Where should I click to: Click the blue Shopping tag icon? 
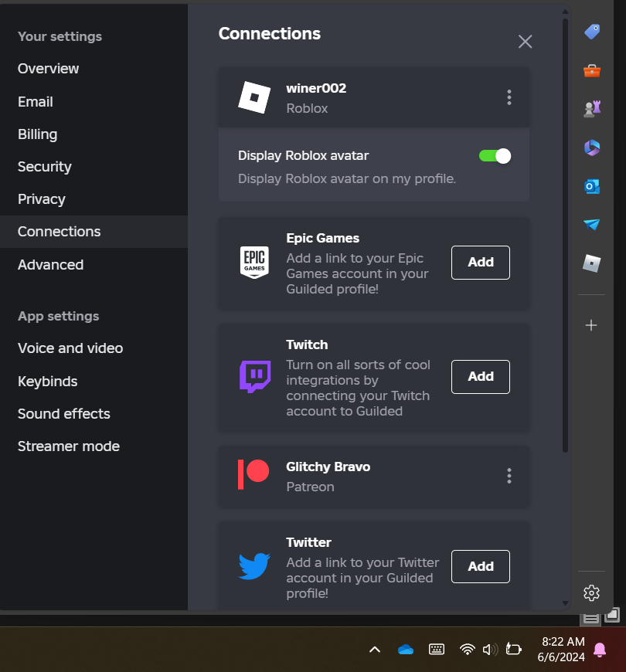pos(592,32)
